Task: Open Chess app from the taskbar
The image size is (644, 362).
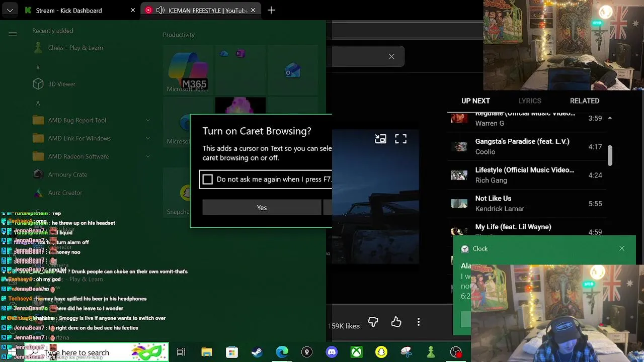Action: (431, 352)
